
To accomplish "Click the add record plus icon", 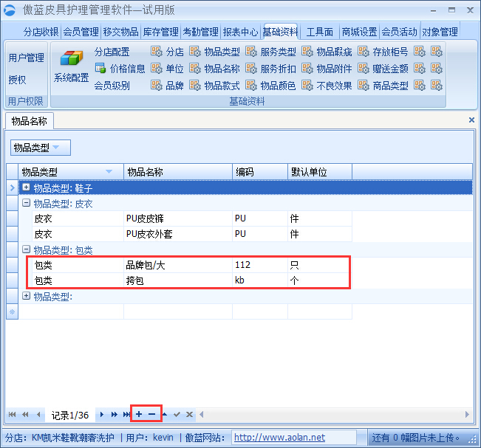I will [x=139, y=415].
